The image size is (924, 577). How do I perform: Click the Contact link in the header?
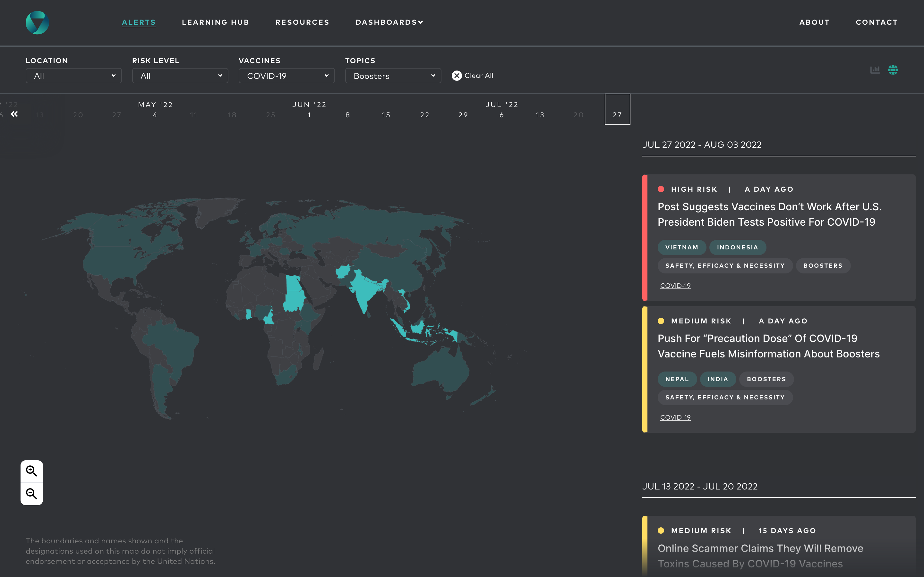pyautogui.click(x=877, y=22)
